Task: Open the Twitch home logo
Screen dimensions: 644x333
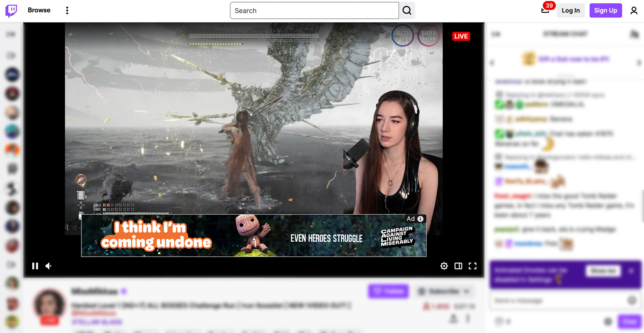Action: (x=11, y=11)
